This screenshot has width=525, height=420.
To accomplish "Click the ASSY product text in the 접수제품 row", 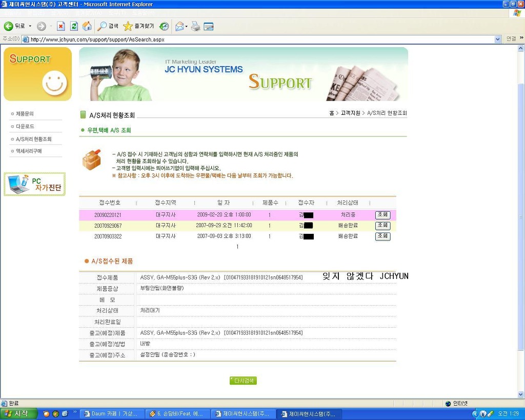I will (x=221, y=277).
